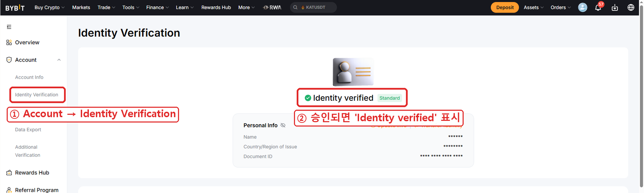Collapse the Account section chevron
The image size is (644, 193).
[x=59, y=60]
